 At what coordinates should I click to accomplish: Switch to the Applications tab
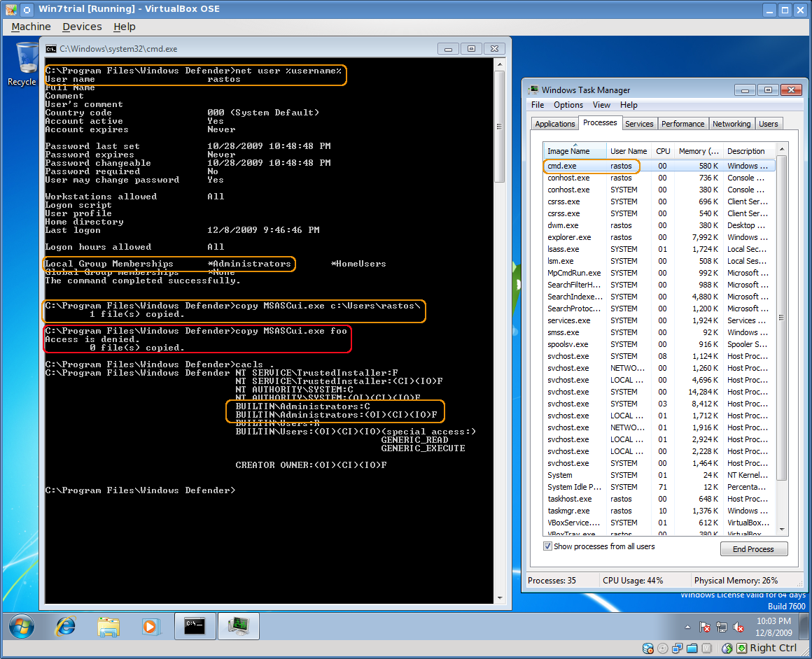pyautogui.click(x=555, y=124)
